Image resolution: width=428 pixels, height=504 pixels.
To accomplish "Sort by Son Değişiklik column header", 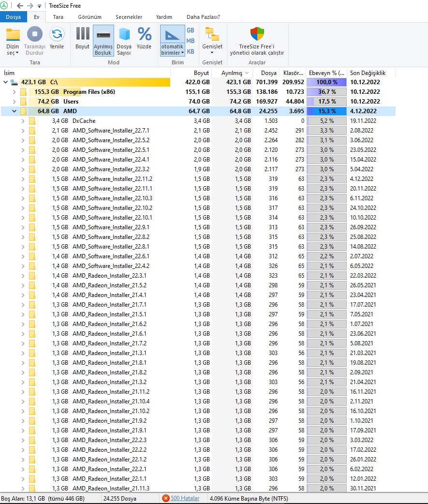I will pos(368,73).
